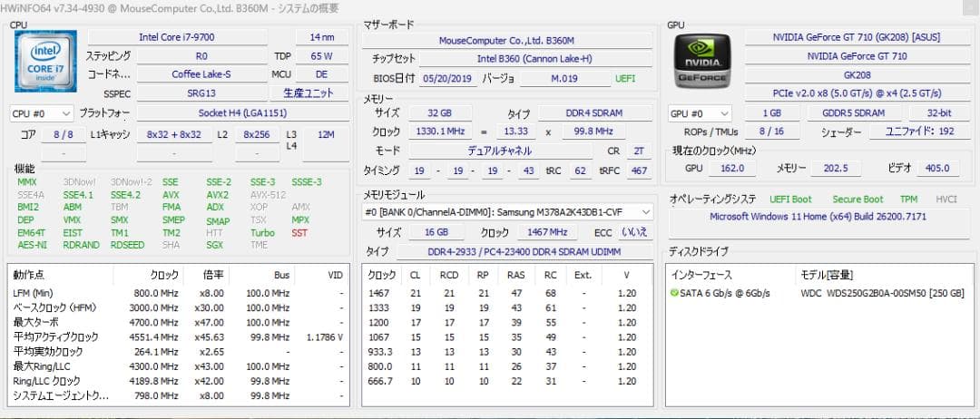The width and height of the screenshot is (980, 419).
Task: Select the 最大ターボ row
Action: click(x=178, y=322)
